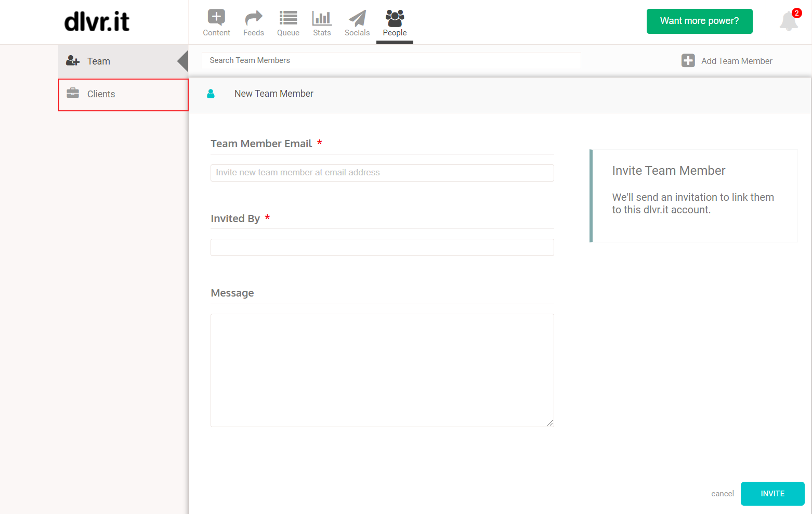Click the New Team Member person icon
Viewport: 812px width, 514px height.
pyautogui.click(x=211, y=94)
